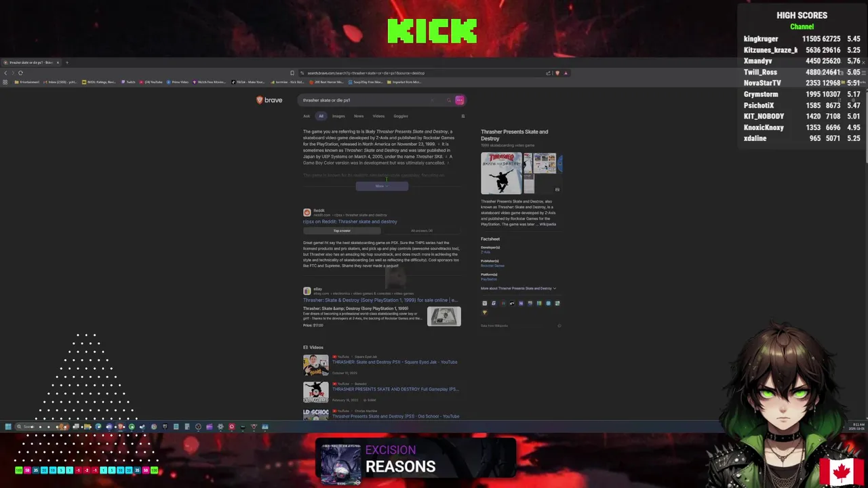The image size is (868, 488).
Task: Switch to News search tab
Action: 359,116
